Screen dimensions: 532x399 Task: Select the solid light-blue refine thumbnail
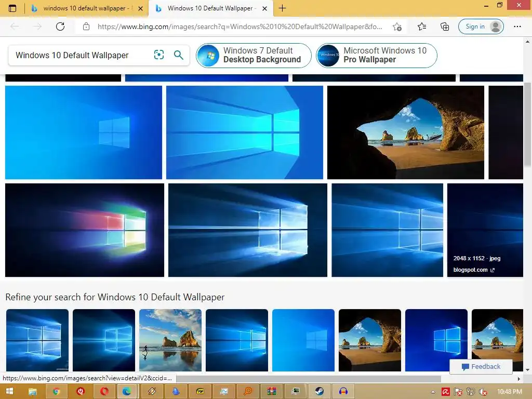303,340
